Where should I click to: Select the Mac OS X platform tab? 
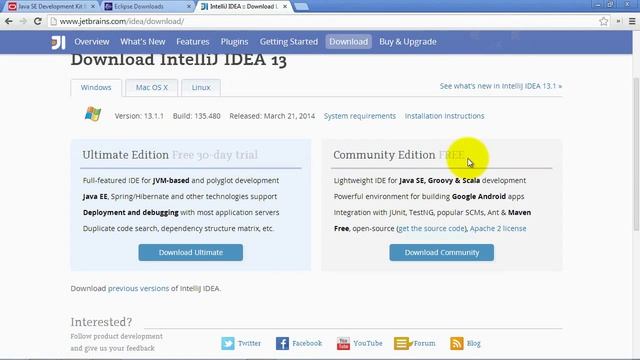coord(152,87)
